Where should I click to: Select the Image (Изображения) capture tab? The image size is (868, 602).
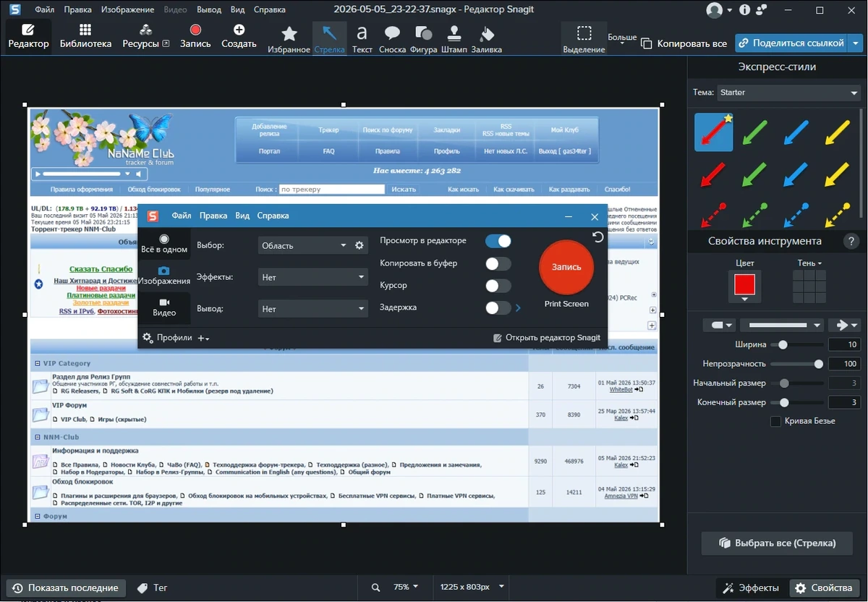pos(164,276)
